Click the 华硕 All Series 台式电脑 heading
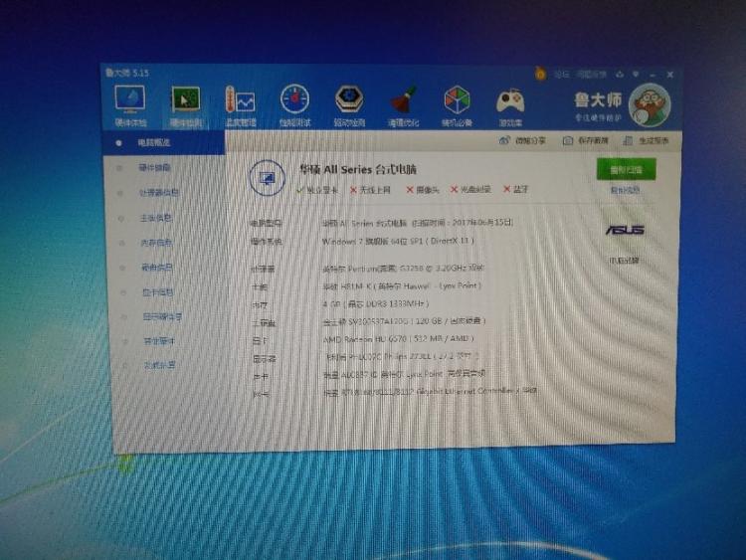Image resolution: width=746 pixels, height=560 pixels. [358, 169]
